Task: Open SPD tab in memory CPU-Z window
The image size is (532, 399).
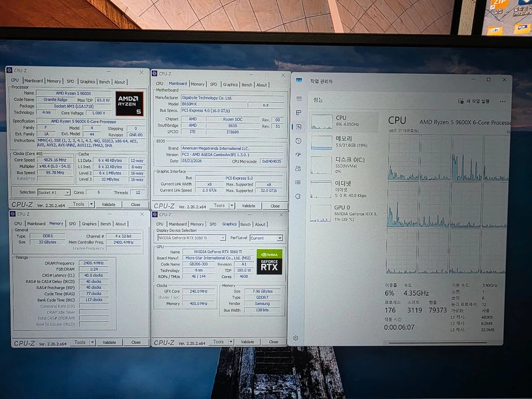Action: [x=72, y=223]
